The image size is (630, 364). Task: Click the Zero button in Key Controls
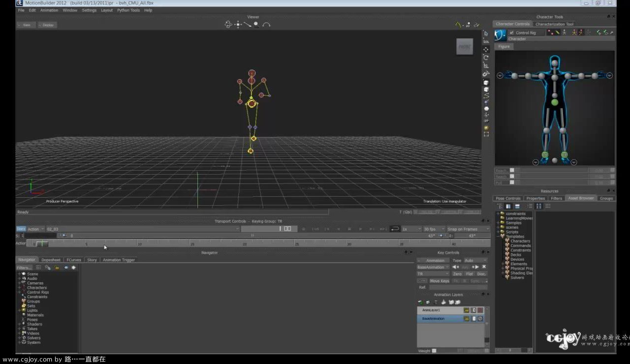coord(457,274)
